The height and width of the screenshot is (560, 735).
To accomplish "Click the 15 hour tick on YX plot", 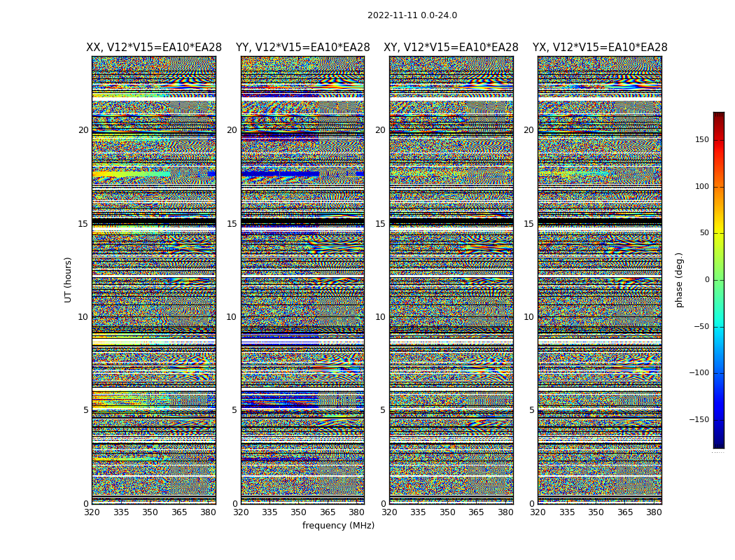I will point(529,223).
